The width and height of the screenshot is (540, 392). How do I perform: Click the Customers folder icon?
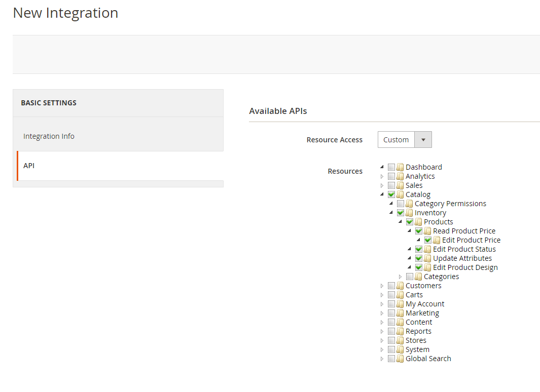coord(401,285)
